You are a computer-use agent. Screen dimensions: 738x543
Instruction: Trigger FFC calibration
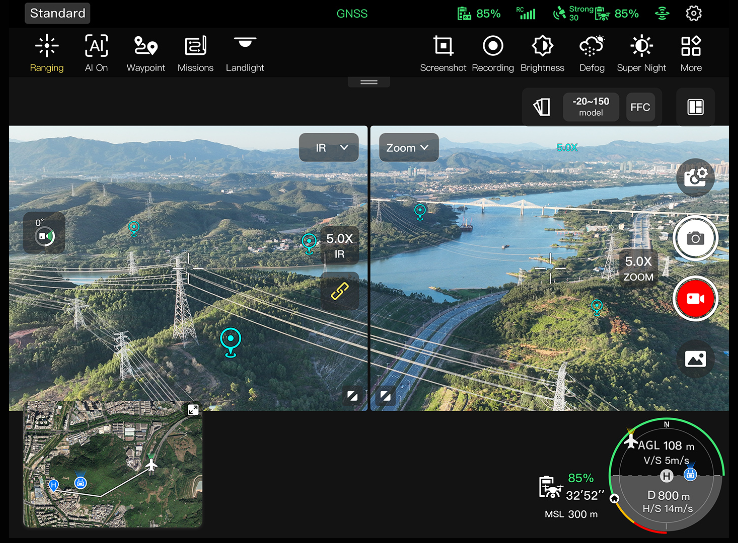pyautogui.click(x=640, y=107)
